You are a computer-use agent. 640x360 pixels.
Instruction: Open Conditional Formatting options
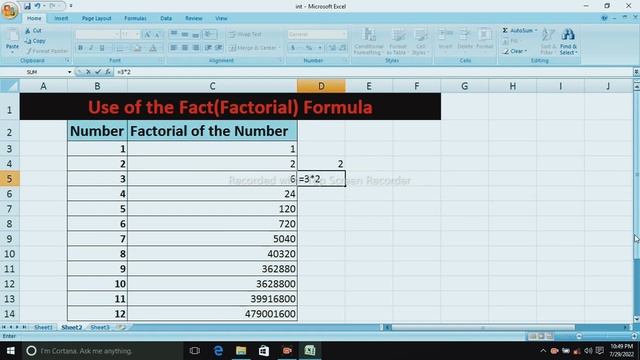pos(368,41)
